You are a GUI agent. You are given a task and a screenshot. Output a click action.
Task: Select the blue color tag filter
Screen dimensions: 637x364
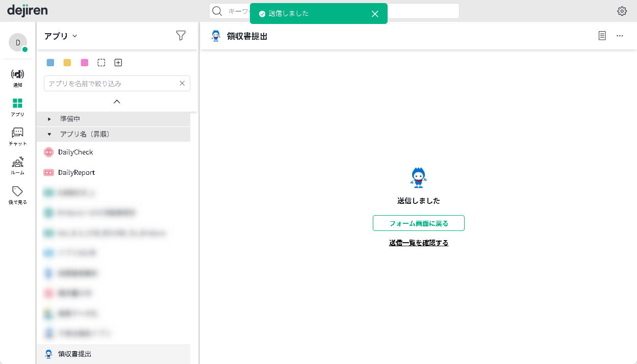[50, 63]
